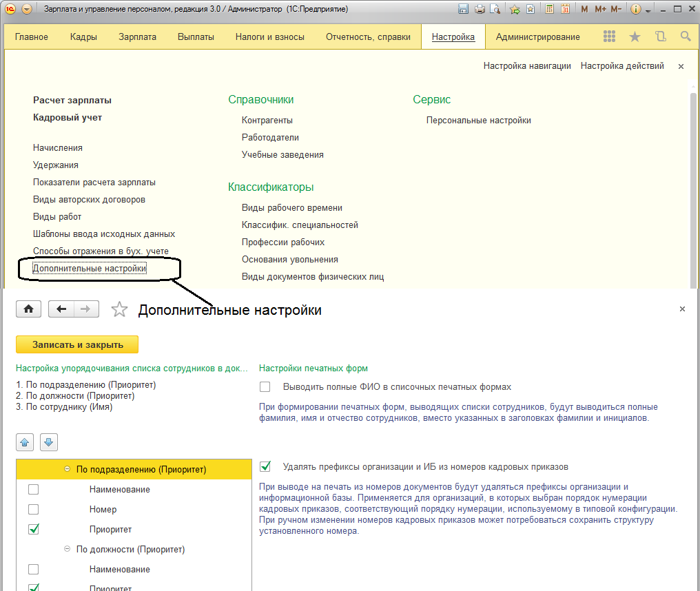Click the Home icon button
Screen dimensions: 700x591
pos(29,309)
